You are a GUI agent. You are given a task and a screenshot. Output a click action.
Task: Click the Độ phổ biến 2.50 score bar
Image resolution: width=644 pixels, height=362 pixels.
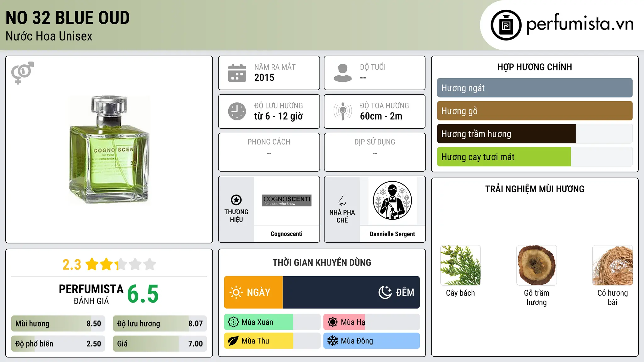(x=58, y=344)
